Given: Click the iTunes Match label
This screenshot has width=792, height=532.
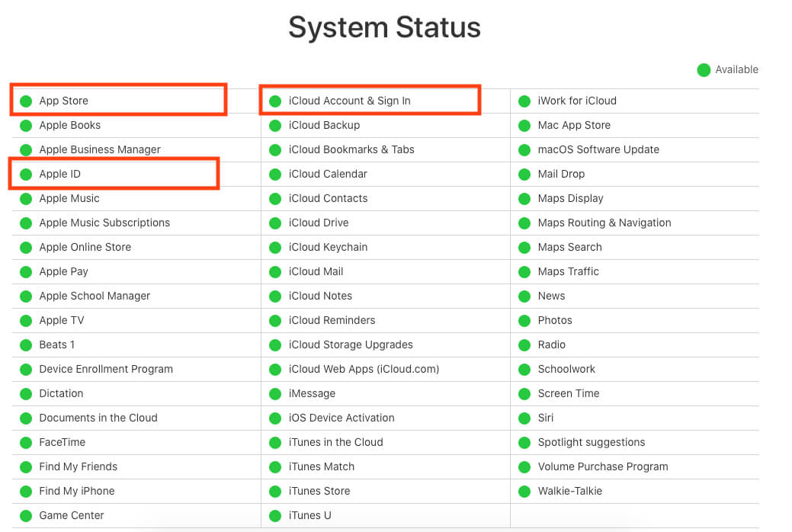Looking at the screenshot, I should coord(322,466).
